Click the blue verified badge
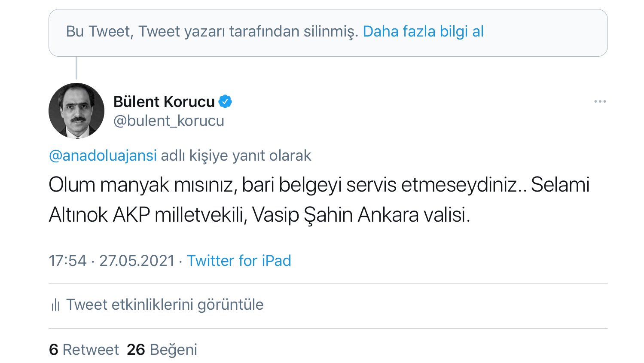 point(225,102)
